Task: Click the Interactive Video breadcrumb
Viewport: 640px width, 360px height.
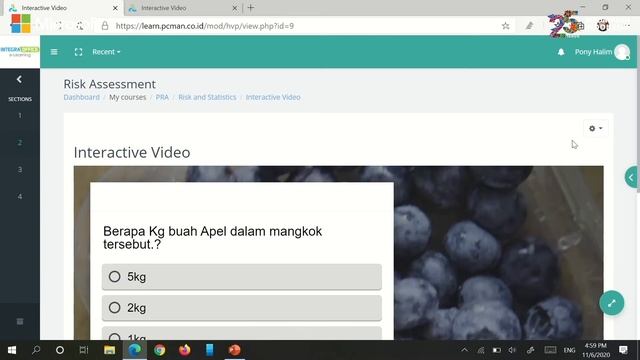Action: pos(273,97)
